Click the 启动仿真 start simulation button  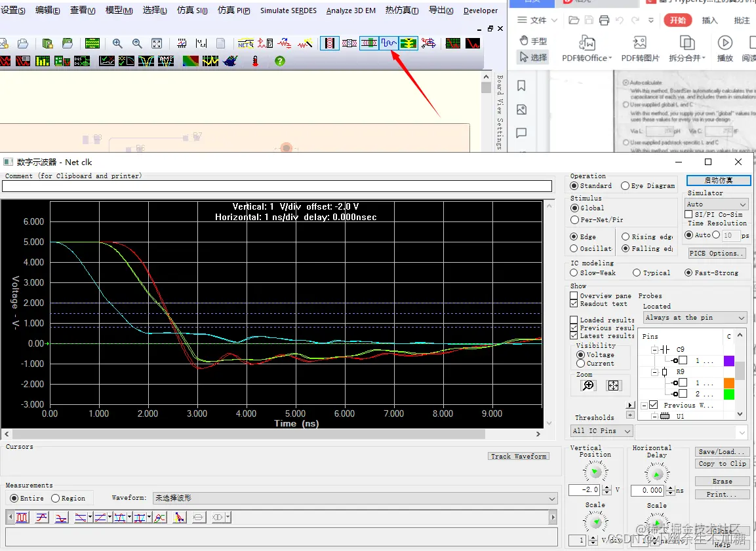pos(718,180)
